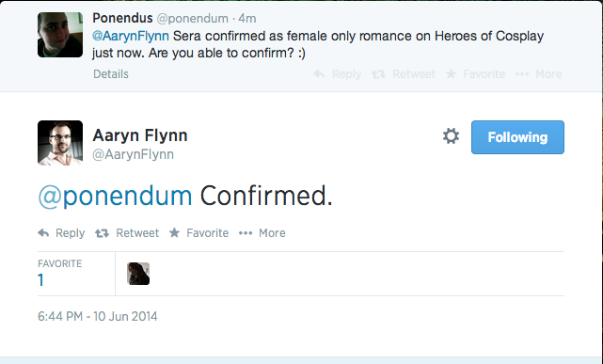Click Aaryn Flynn's profile picture
The image size is (603, 364).
click(x=60, y=143)
